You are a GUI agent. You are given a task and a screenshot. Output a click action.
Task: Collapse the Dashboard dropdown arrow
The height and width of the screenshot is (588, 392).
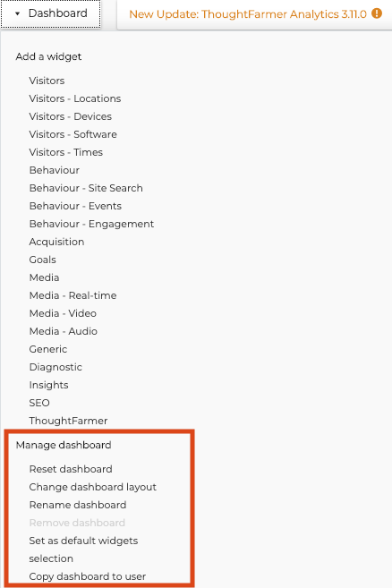(17, 14)
